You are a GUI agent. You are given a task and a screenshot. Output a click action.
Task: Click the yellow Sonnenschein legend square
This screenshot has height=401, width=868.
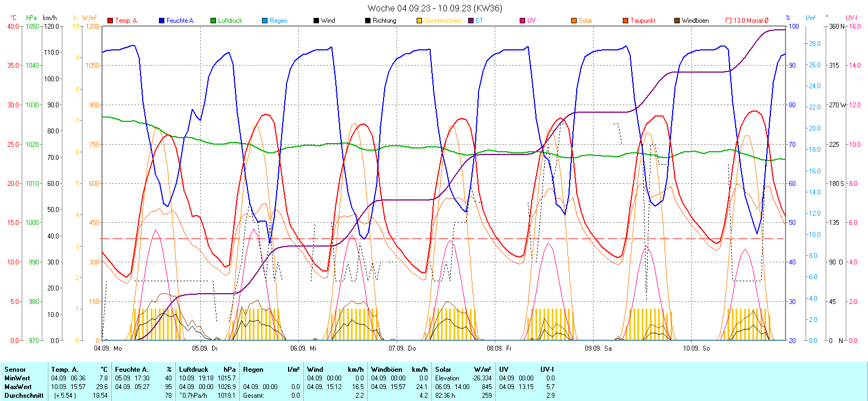[419, 21]
